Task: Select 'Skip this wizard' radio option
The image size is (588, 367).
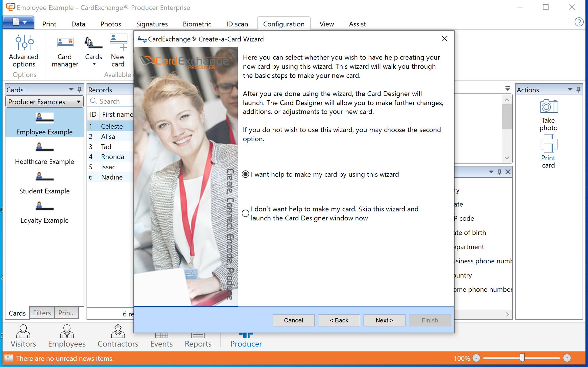Action: 245,213
